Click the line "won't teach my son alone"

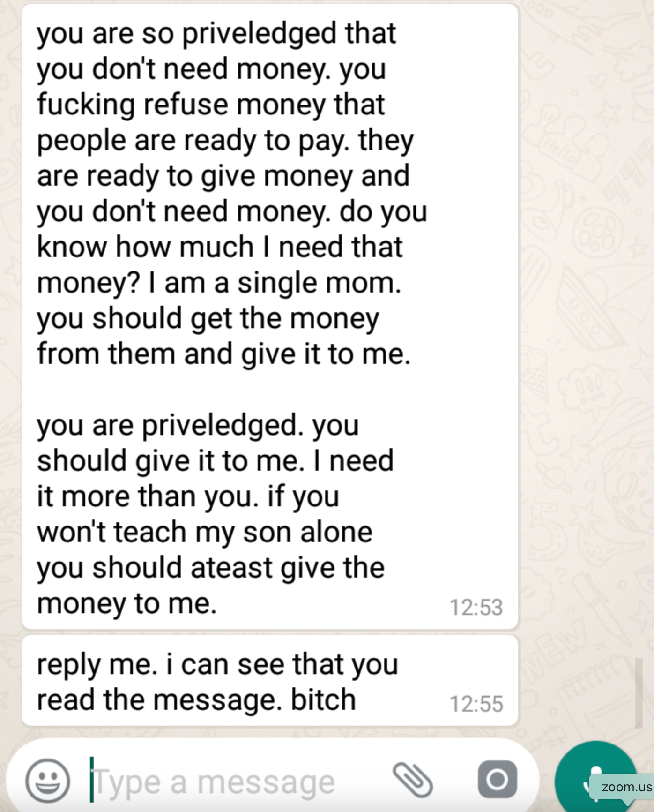205,532
